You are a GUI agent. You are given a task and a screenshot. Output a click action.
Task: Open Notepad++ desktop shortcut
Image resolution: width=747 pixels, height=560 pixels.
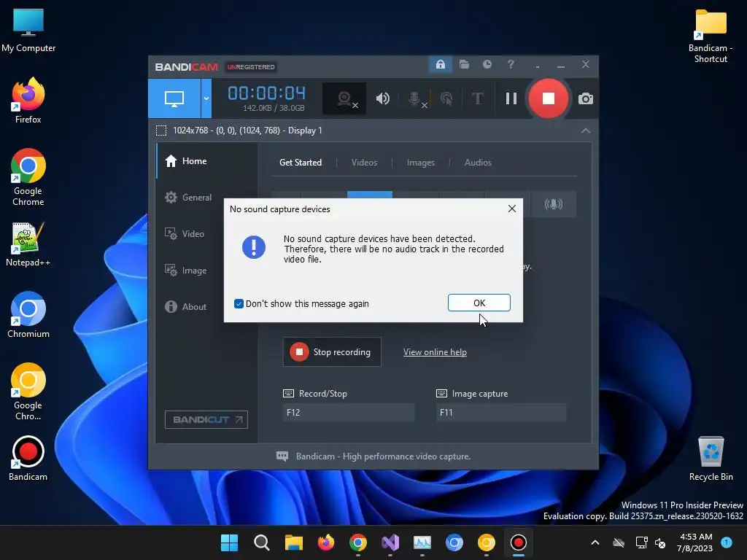coord(28,244)
